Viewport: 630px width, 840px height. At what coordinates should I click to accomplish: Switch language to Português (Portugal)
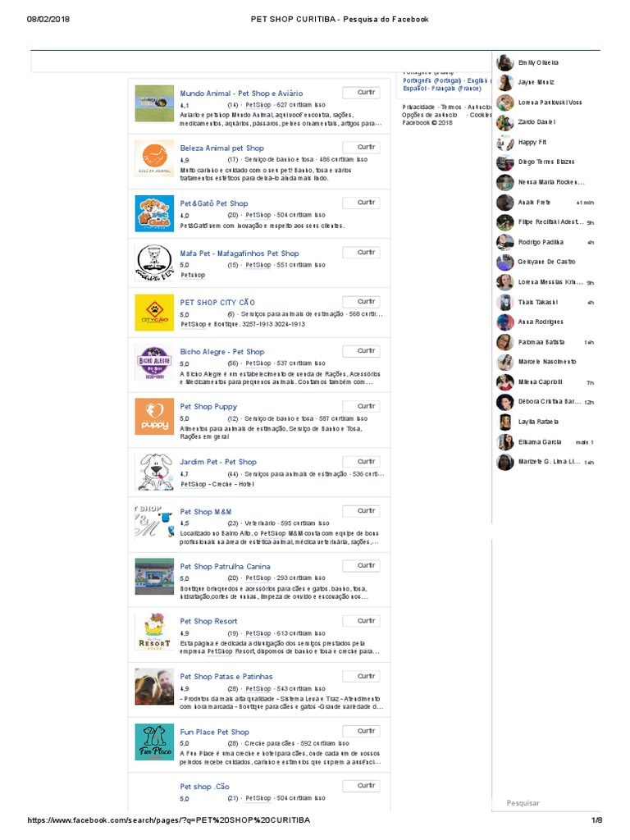point(431,81)
